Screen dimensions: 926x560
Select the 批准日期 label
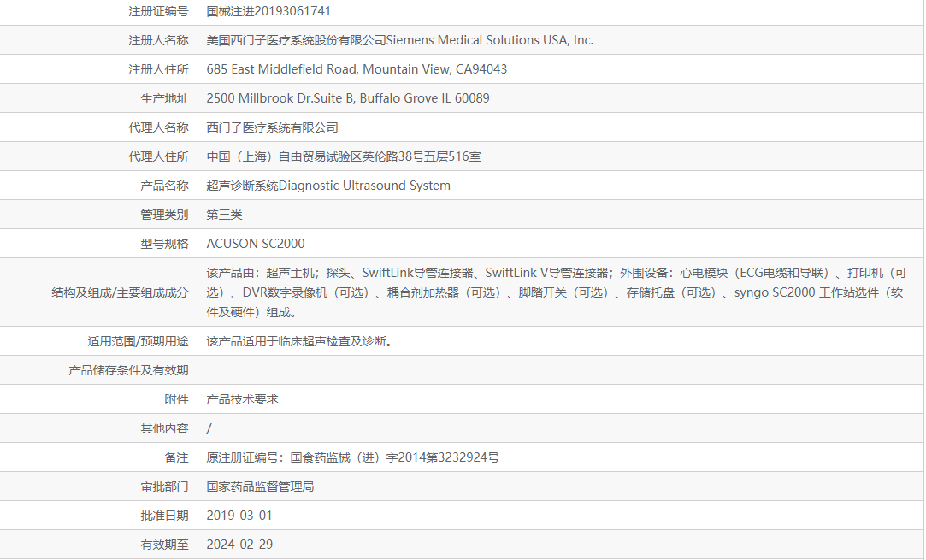(164, 515)
